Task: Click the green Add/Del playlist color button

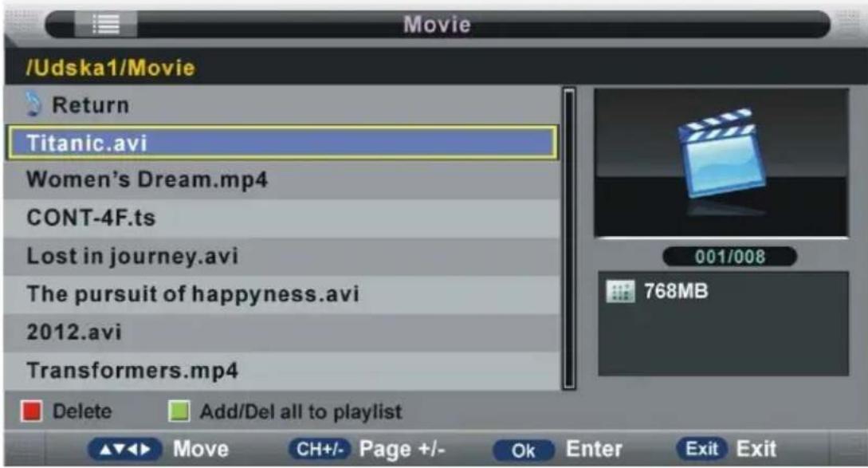Action: [179, 411]
